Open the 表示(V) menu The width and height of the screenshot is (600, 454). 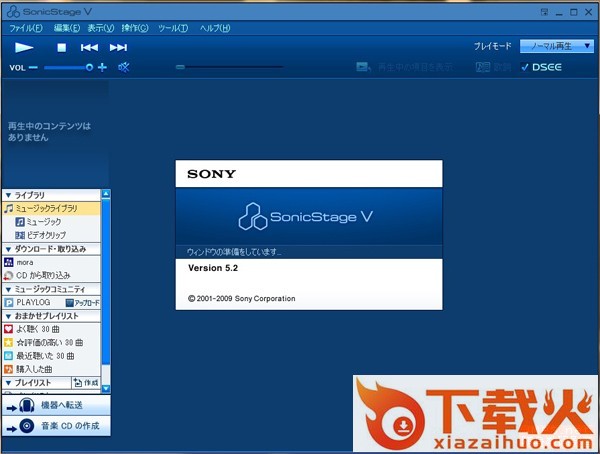pyautogui.click(x=101, y=28)
